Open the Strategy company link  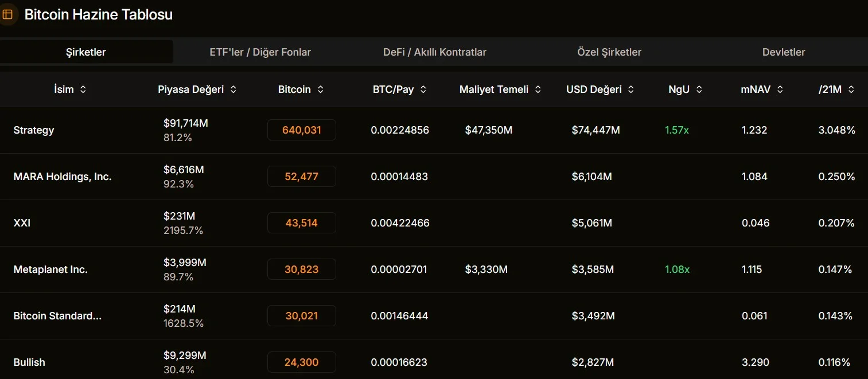[x=34, y=130]
